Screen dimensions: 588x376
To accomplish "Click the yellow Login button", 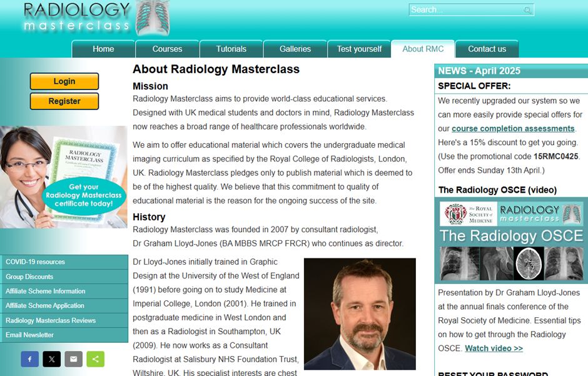I will pyautogui.click(x=64, y=81).
